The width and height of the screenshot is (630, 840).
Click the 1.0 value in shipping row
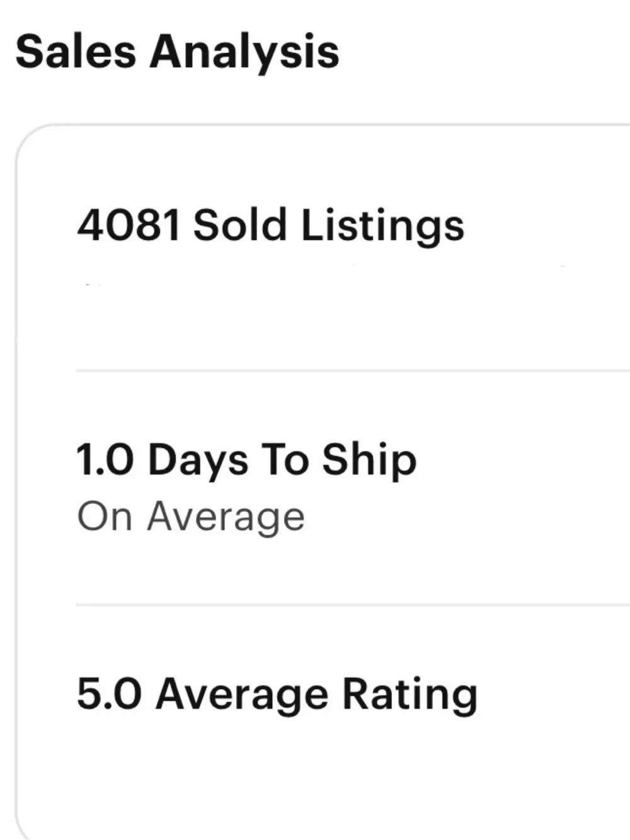[x=105, y=459]
